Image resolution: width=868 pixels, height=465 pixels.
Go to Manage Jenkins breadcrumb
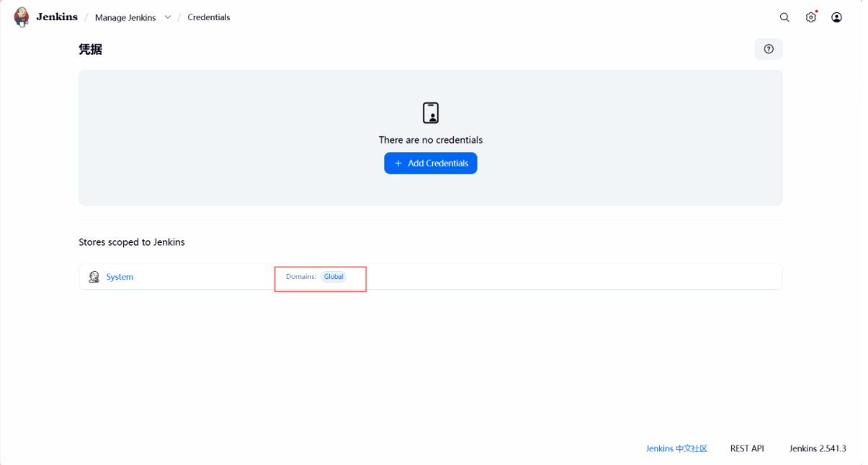(x=125, y=17)
